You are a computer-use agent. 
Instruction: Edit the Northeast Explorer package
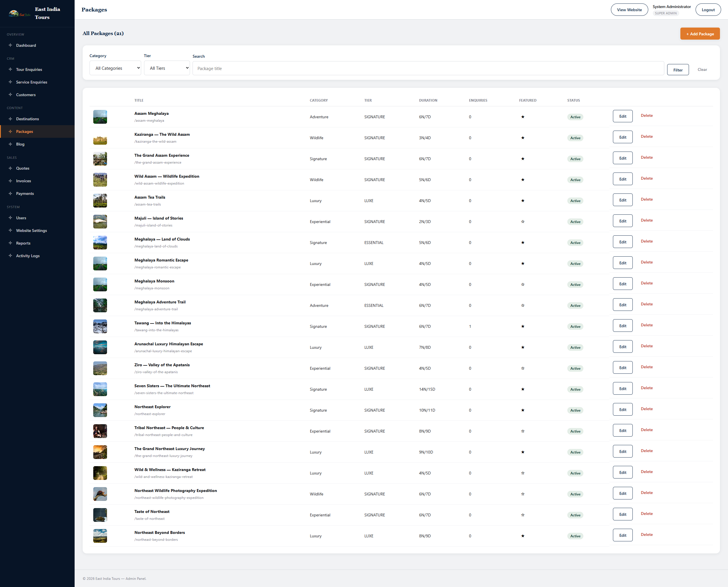(x=623, y=410)
